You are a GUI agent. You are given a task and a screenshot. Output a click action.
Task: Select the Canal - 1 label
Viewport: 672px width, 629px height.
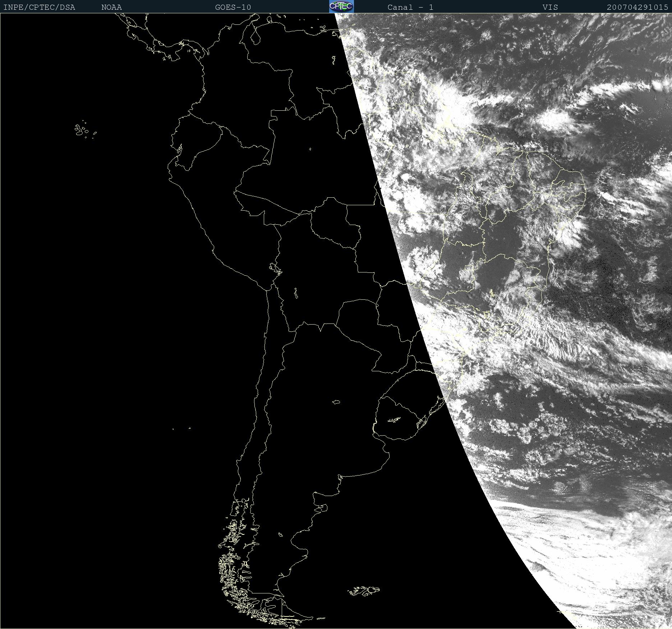point(410,7)
